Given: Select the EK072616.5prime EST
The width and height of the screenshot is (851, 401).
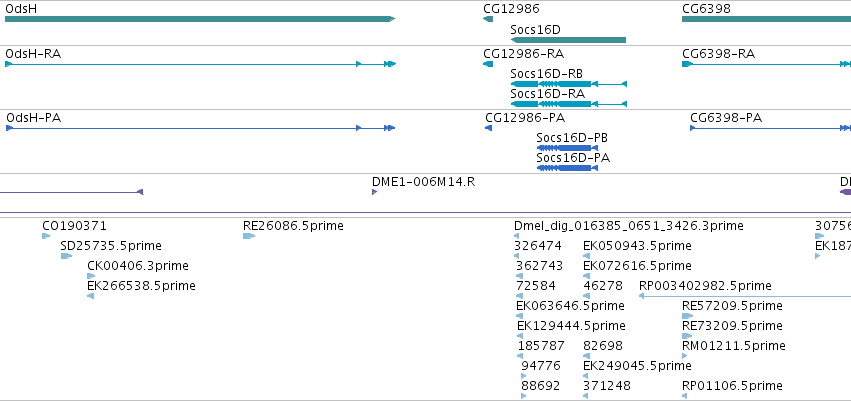Looking at the screenshot, I should (x=587, y=276).
